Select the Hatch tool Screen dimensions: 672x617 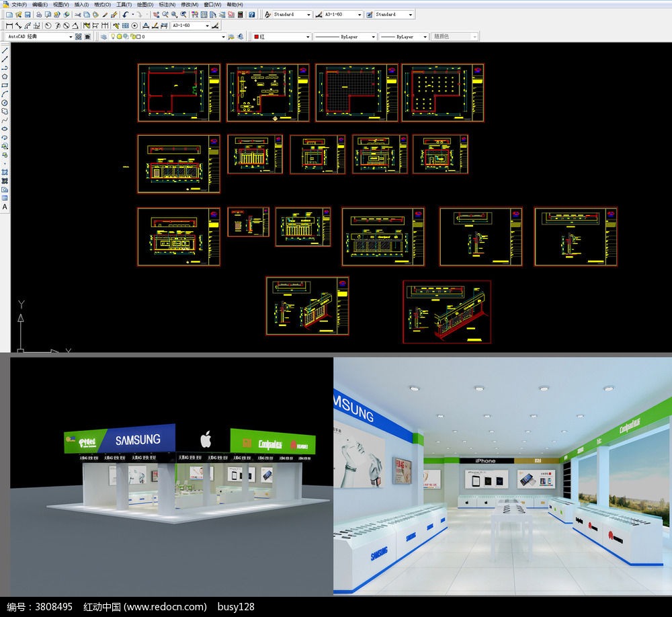(5, 172)
